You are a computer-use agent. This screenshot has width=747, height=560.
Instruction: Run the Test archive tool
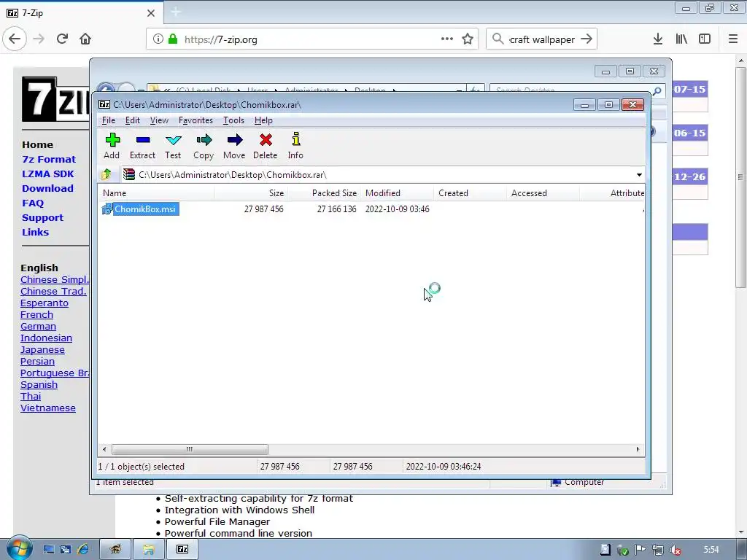(173, 140)
